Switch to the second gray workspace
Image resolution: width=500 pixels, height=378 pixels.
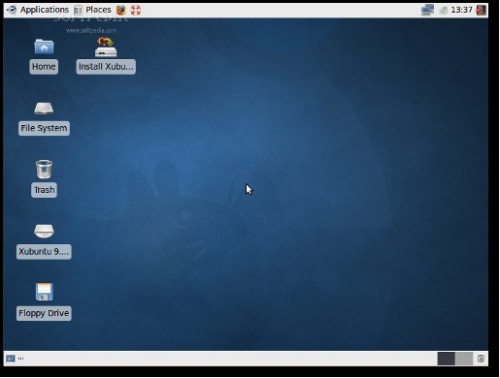464,359
